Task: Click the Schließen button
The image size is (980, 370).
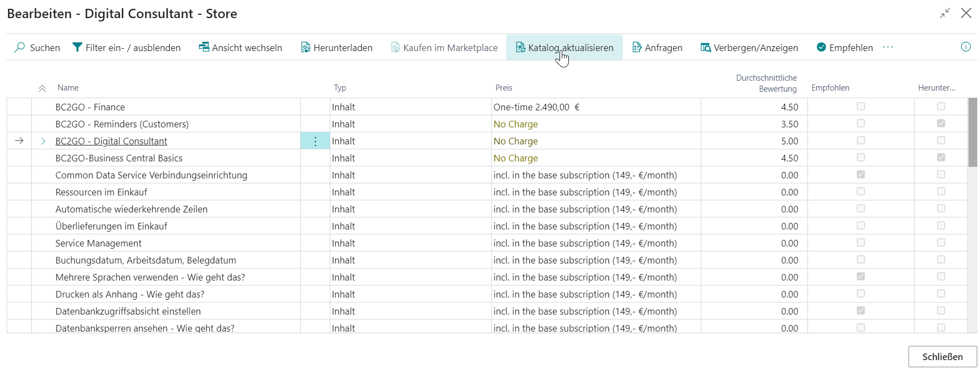Action: (x=942, y=357)
